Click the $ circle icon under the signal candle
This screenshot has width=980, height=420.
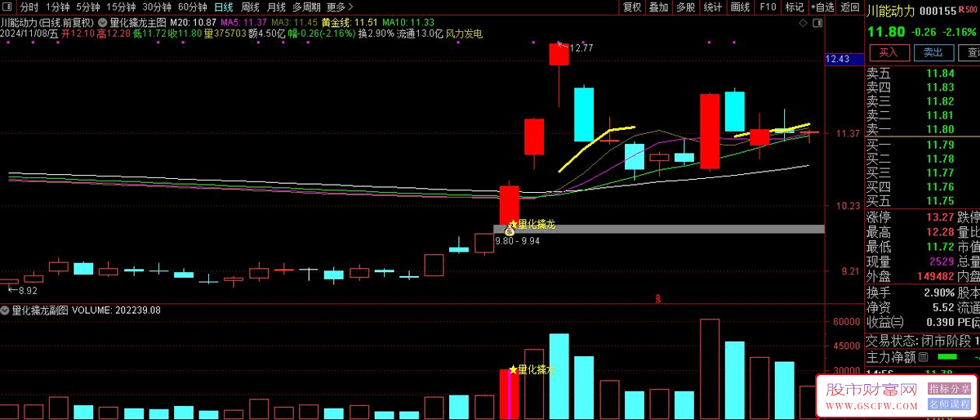[x=510, y=232]
